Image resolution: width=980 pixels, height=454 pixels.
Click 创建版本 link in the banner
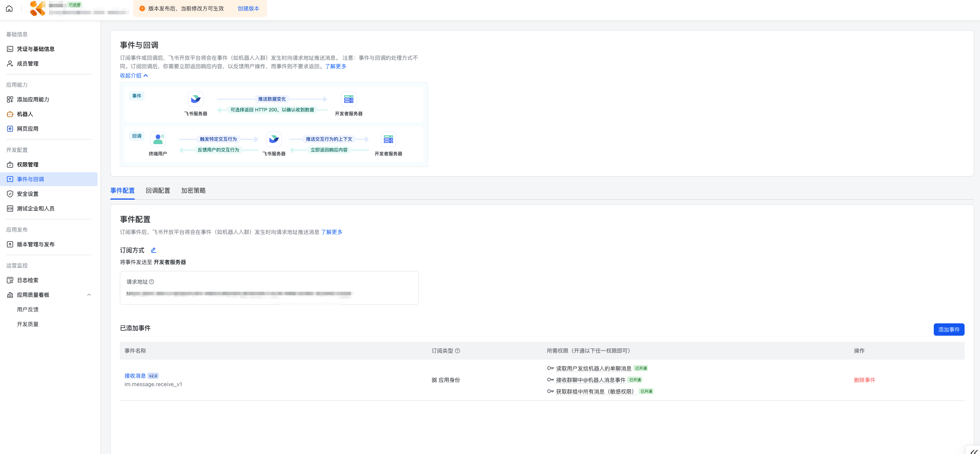point(248,8)
